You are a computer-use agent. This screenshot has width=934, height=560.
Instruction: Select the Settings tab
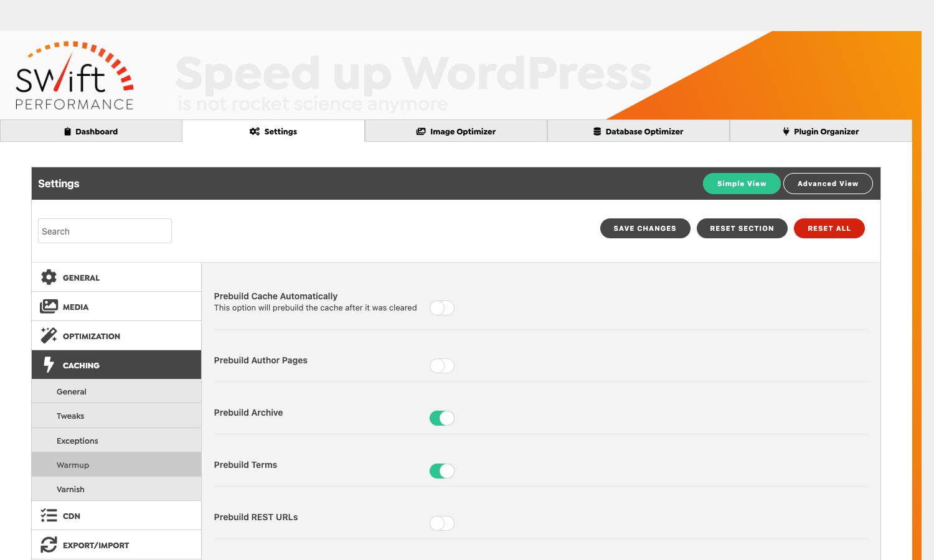click(x=273, y=131)
